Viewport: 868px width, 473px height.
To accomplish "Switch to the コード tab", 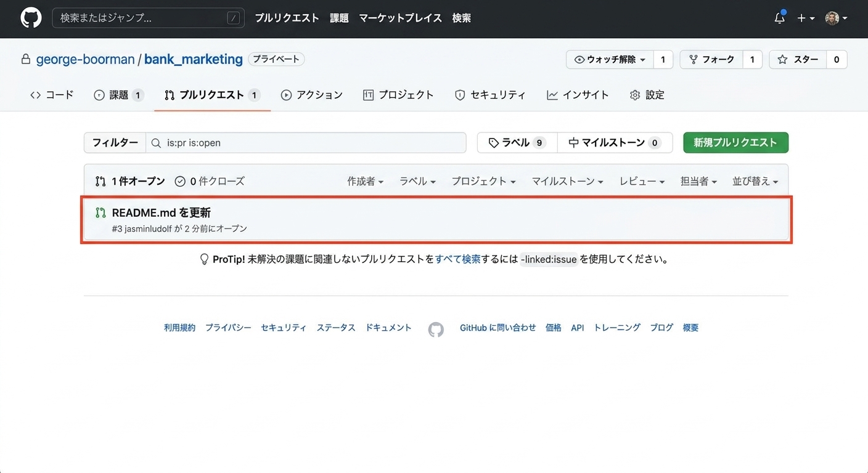I will click(x=52, y=95).
